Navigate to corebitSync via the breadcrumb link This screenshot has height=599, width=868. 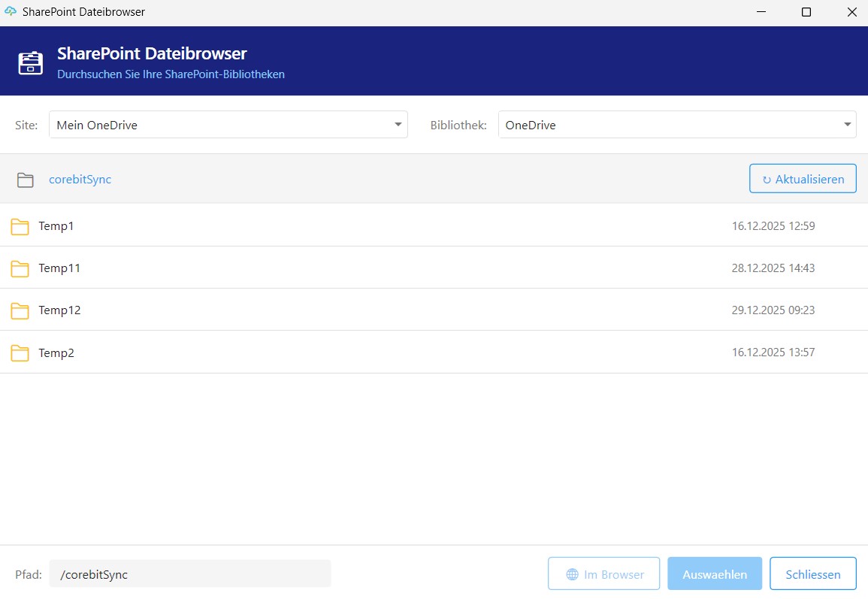click(80, 180)
